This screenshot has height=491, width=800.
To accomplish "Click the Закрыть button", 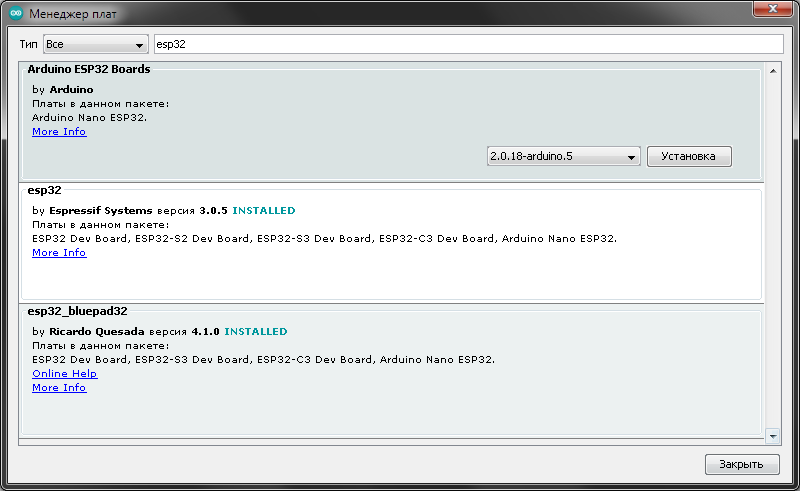I will click(x=742, y=464).
